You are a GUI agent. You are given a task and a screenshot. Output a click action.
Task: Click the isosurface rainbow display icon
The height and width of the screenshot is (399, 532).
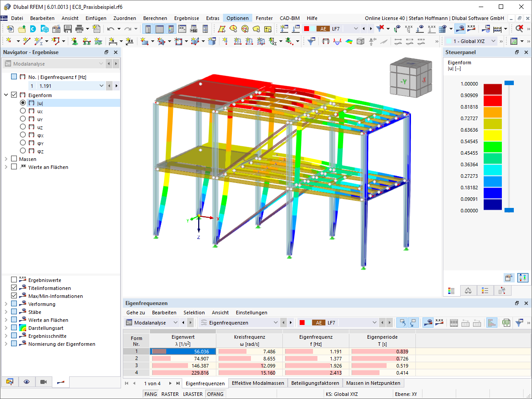pos(349,41)
